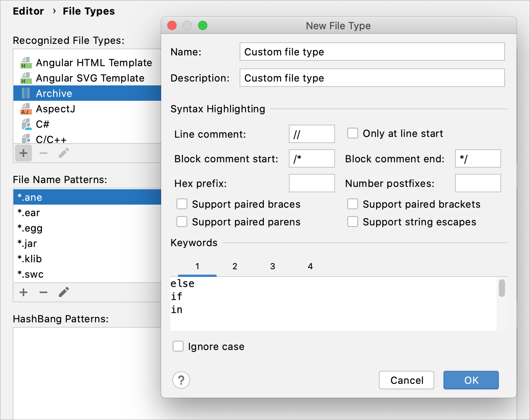Click the Archive file type icon

tap(26, 93)
